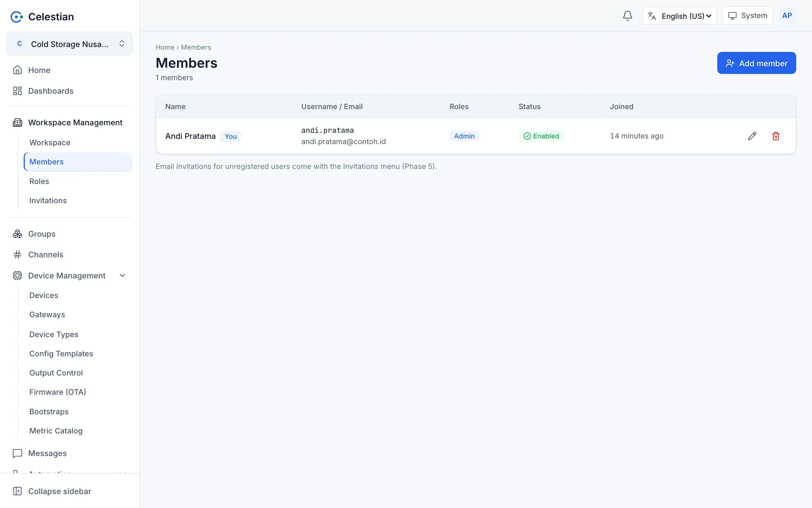Click the Home breadcrumb link
The width and height of the screenshot is (812, 508).
tap(165, 47)
